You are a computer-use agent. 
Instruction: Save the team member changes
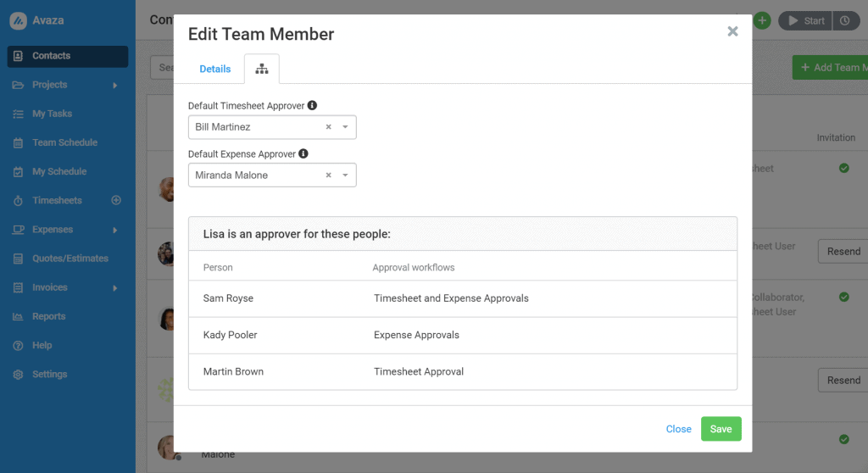point(721,429)
